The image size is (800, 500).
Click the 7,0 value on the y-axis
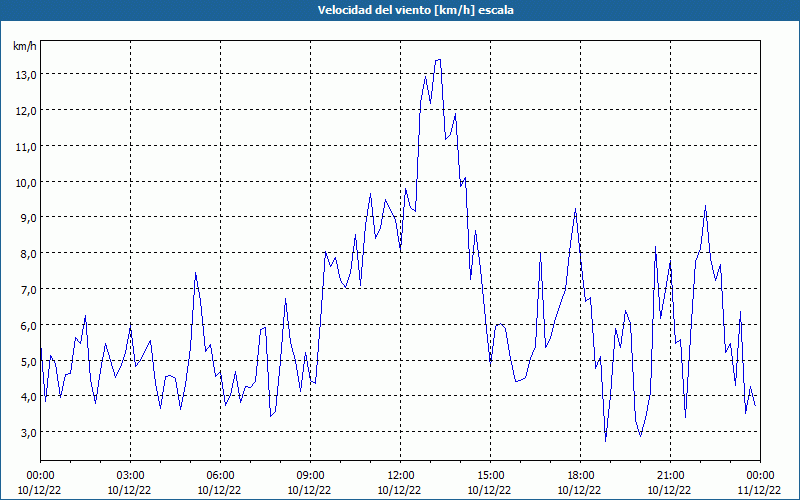click(28, 289)
